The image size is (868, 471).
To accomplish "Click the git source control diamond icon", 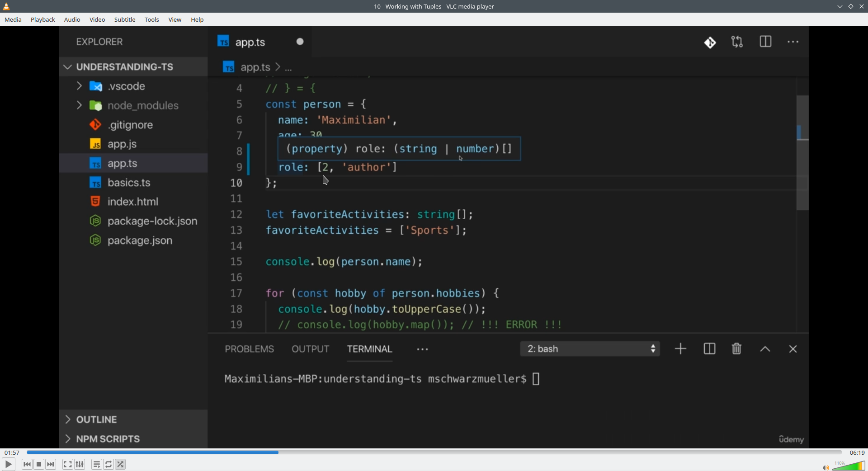I will (710, 42).
